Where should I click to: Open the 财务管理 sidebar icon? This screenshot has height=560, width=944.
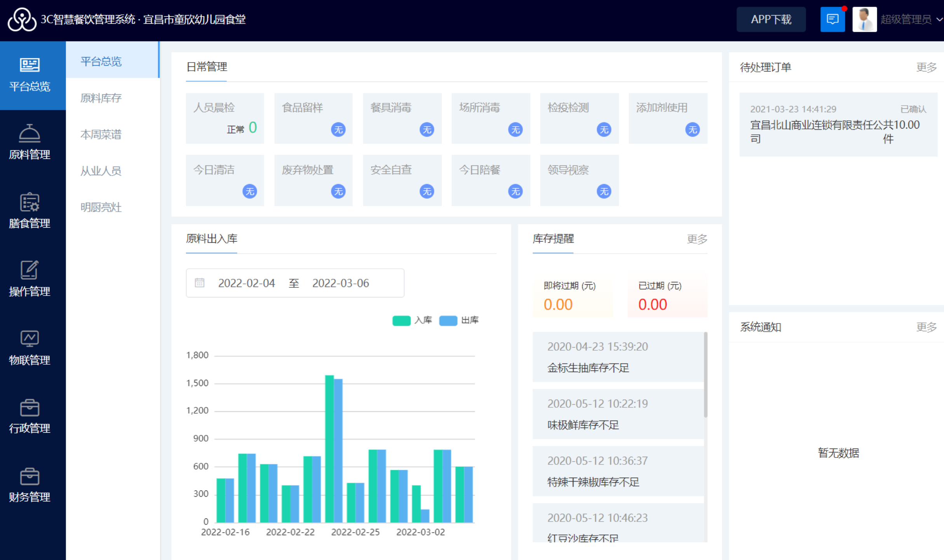point(30,476)
